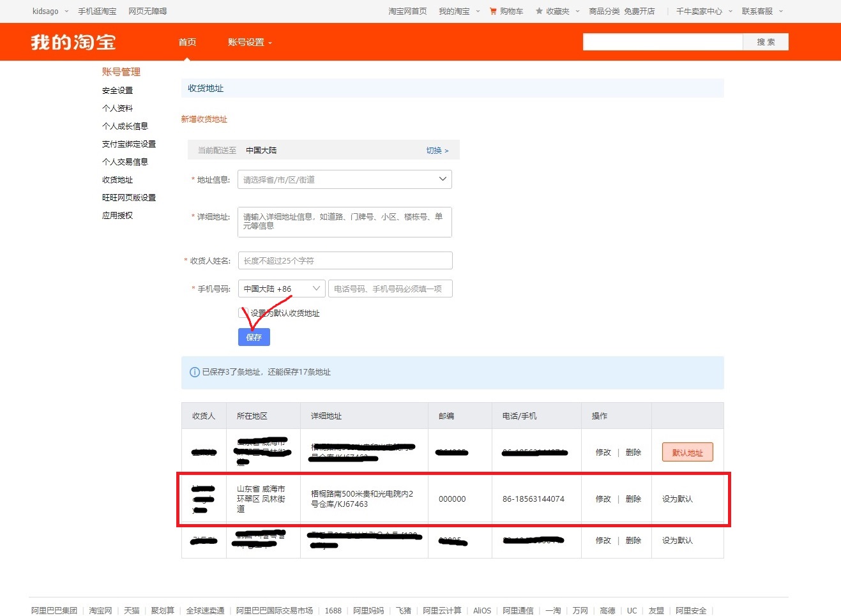Click the 默认地址 badge button

pos(688,453)
